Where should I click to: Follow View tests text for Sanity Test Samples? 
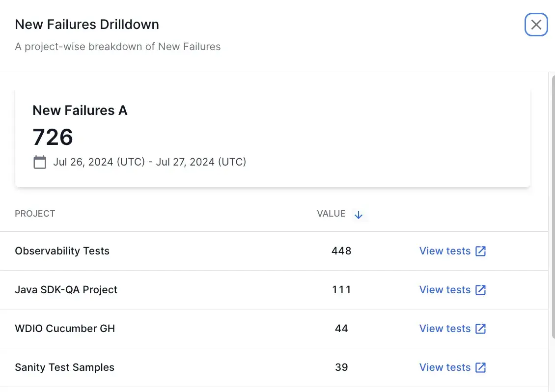pos(444,367)
